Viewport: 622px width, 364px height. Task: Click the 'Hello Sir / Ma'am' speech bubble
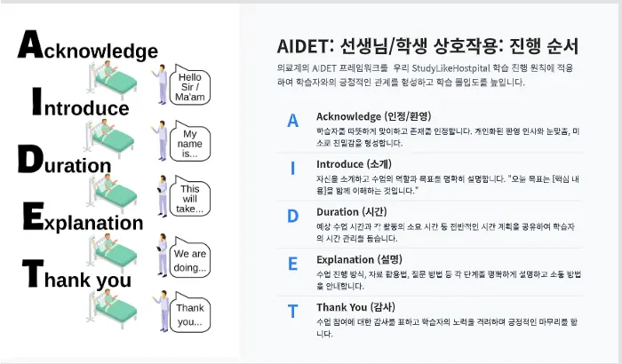tap(189, 85)
